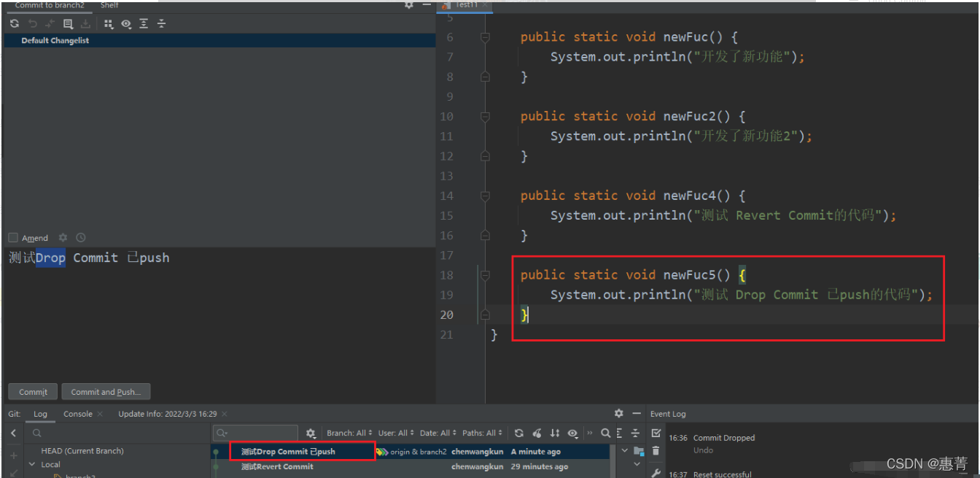
Task: Switch to the Shelf tab
Action: coord(109,5)
